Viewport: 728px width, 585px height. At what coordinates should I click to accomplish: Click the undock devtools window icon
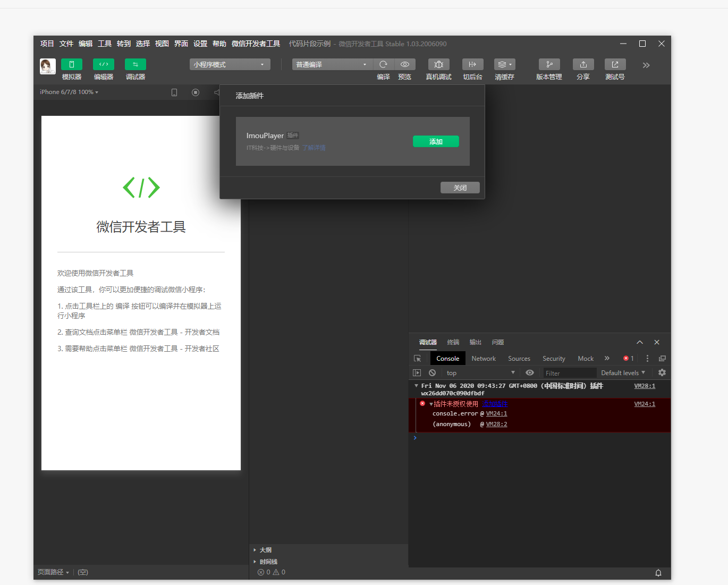(662, 359)
